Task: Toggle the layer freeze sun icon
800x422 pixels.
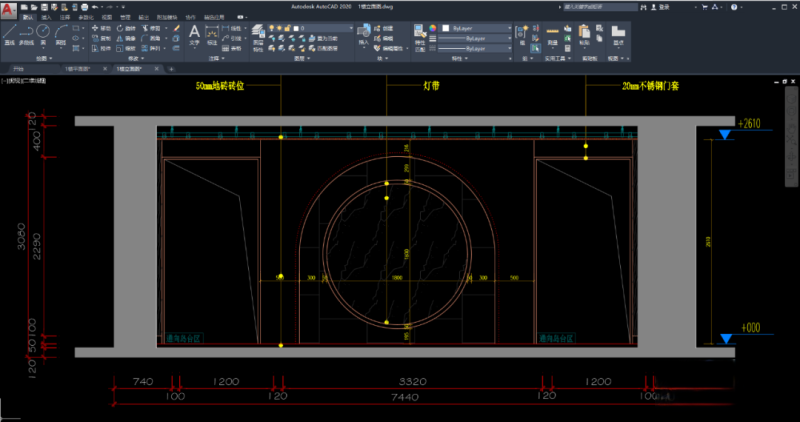Action: 281,29
